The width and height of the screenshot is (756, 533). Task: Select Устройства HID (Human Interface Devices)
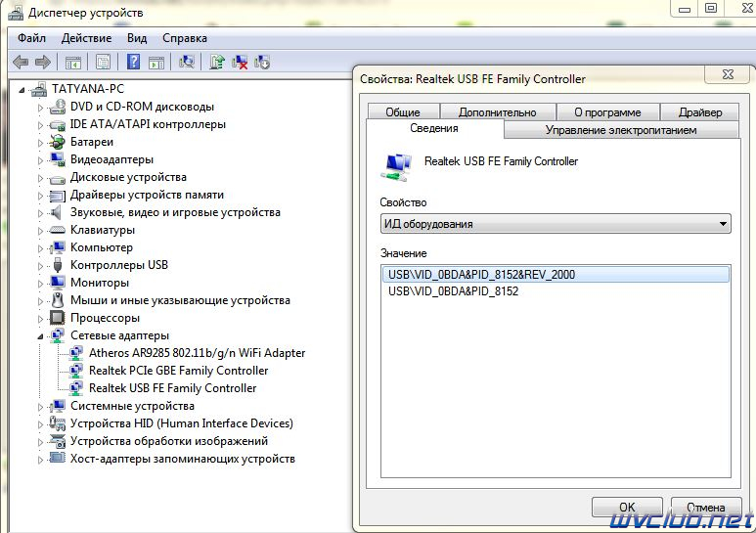182,423
